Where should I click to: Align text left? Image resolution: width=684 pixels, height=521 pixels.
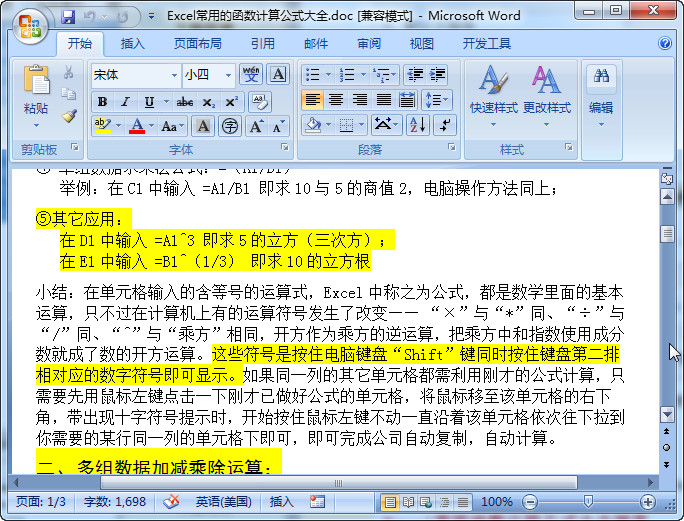tap(312, 100)
